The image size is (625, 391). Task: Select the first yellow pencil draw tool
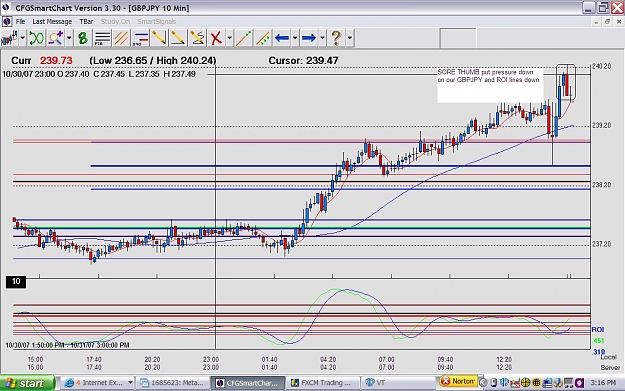(x=159, y=38)
